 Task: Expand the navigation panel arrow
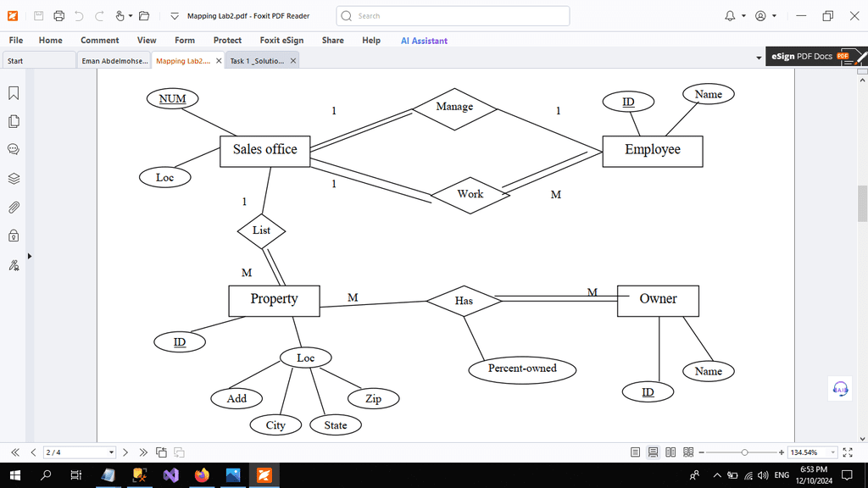[x=30, y=256]
